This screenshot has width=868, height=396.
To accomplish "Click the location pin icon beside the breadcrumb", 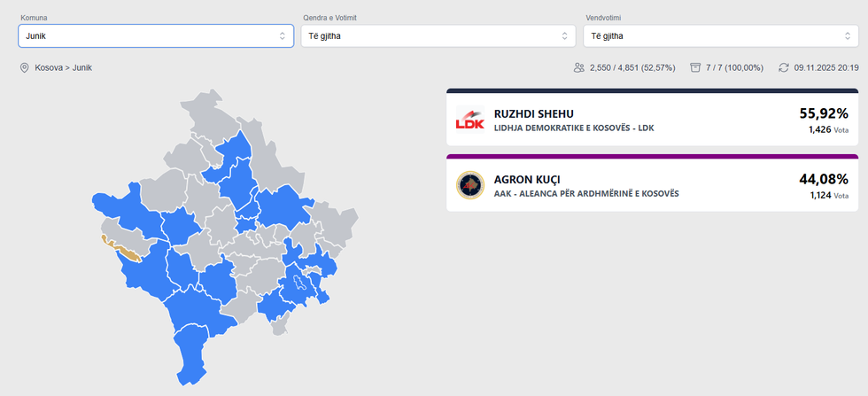I will [25, 67].
